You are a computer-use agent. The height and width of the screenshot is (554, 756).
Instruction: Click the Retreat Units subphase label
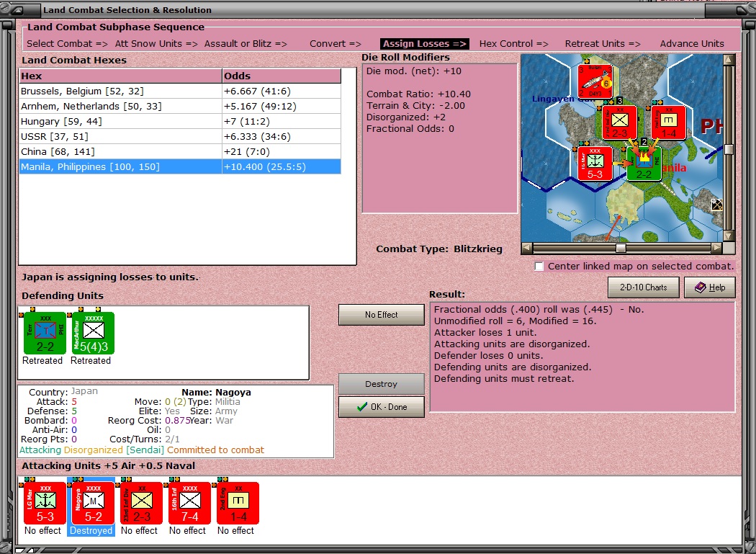(x=603, y=43)
